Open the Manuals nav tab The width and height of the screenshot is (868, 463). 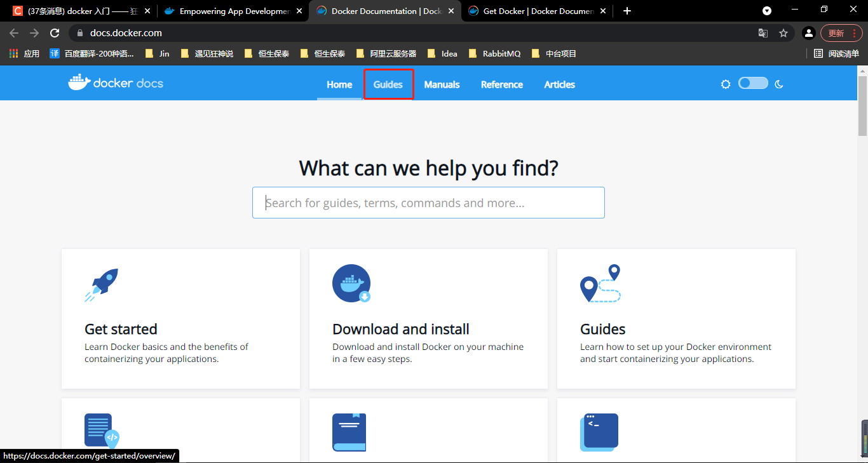(442, 84)
